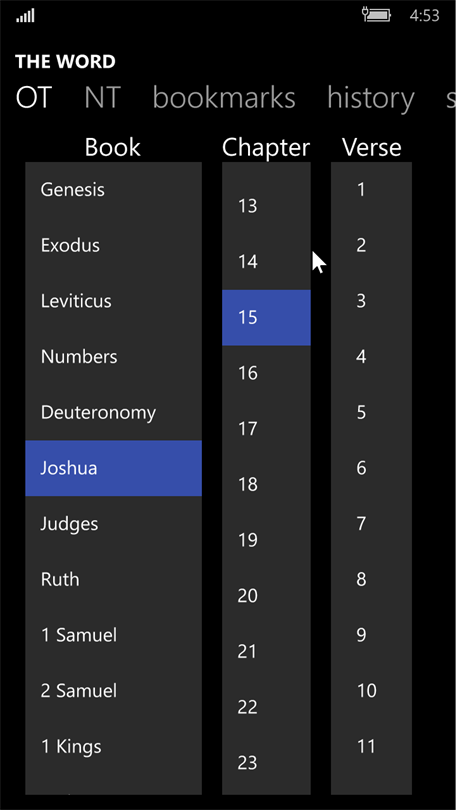Screen dimensions: 456x810
Task: Tap the clock showing 4:53
Action: (424, 15)
